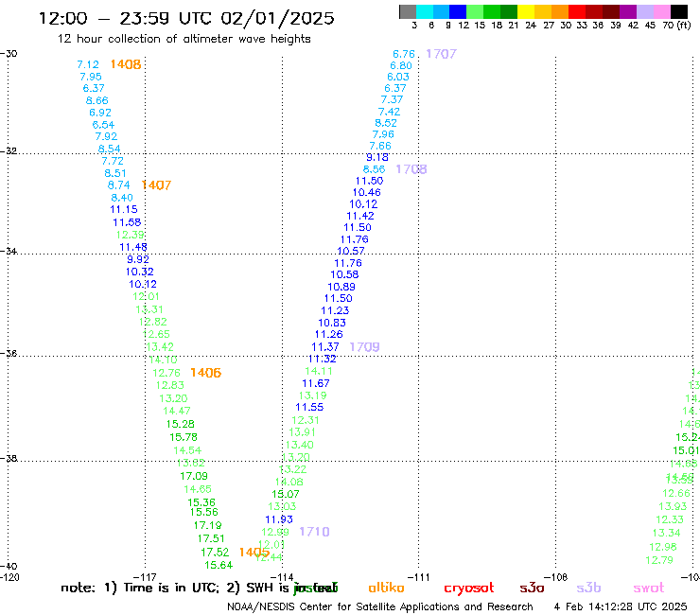Click the wave height value 10.89
Image resolution: width=700 pixels, height=615 pixels.
[341, 287]
